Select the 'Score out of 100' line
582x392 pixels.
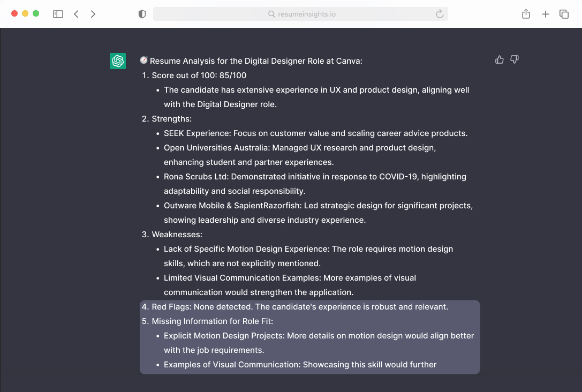click(x=199, y=76)
